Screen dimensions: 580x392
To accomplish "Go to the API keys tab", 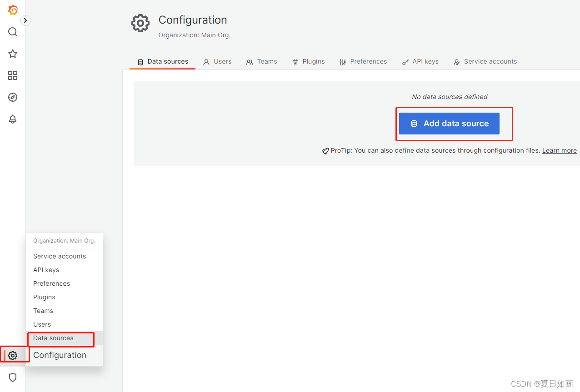I will click(x=420, y=62).
